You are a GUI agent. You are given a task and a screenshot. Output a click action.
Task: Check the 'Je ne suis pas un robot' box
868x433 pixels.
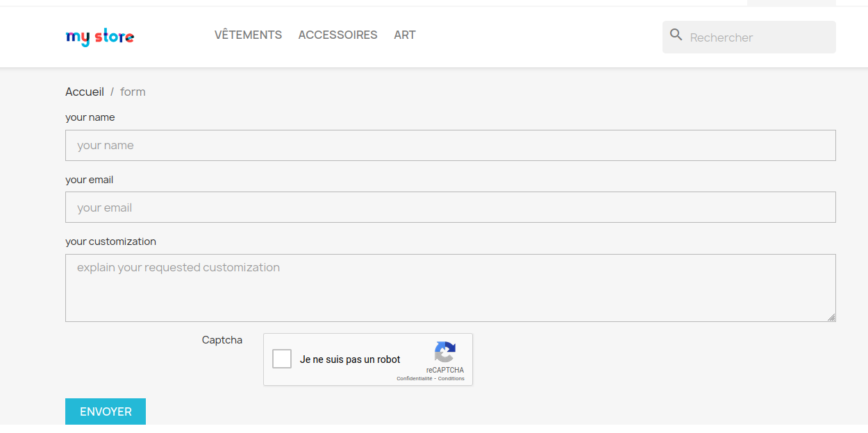[282, 359]
